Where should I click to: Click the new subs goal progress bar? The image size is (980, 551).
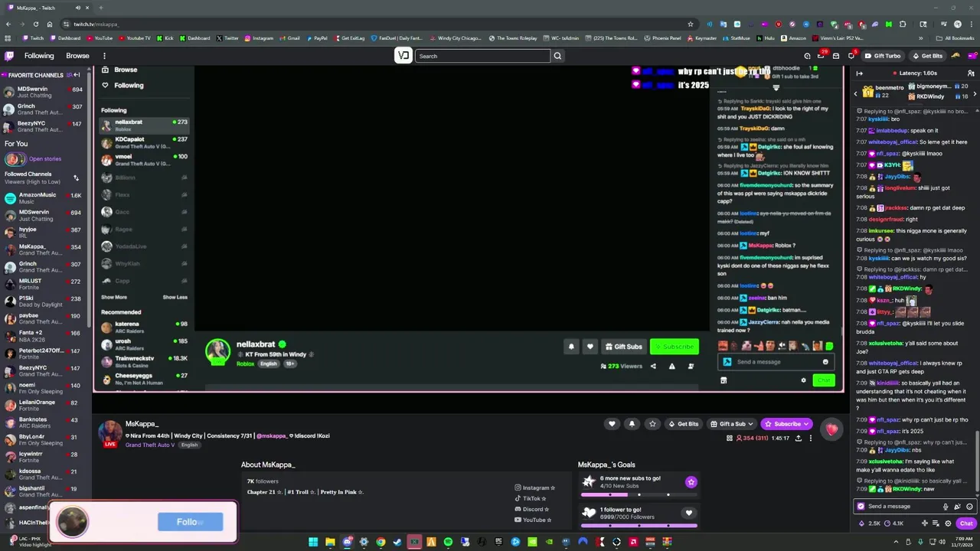coord(639,494)
